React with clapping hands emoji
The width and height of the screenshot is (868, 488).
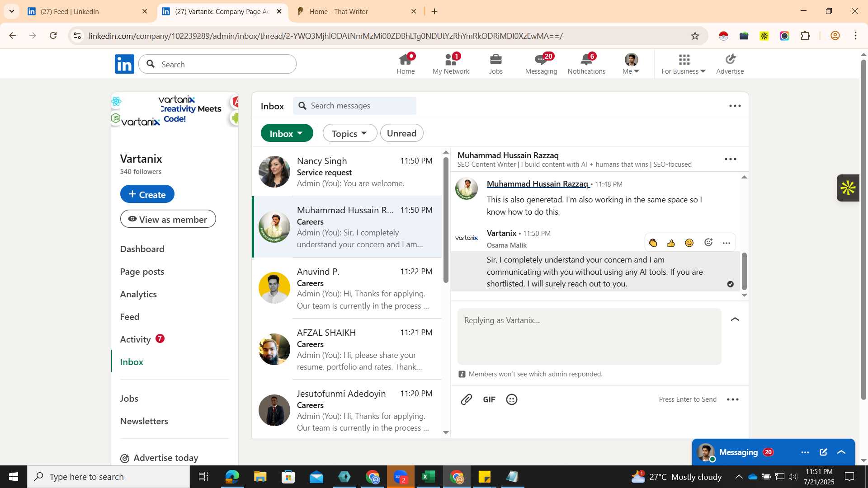click(653, 243)
